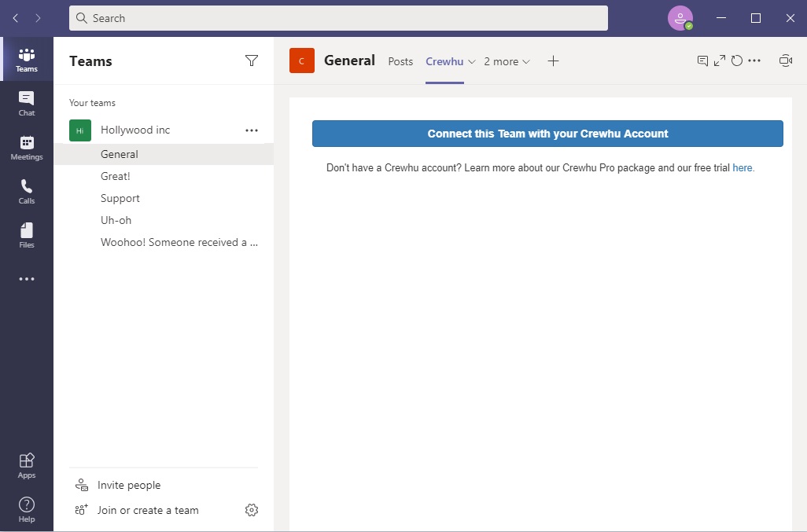Open the Apps store
The width and height of the screenshot is (807, 532).
[26, 466]
